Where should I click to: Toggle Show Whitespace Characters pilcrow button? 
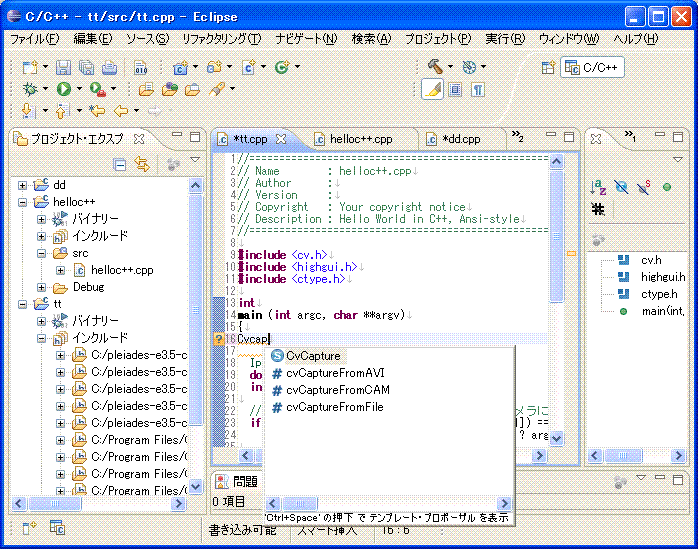click(x=478, y=89)
